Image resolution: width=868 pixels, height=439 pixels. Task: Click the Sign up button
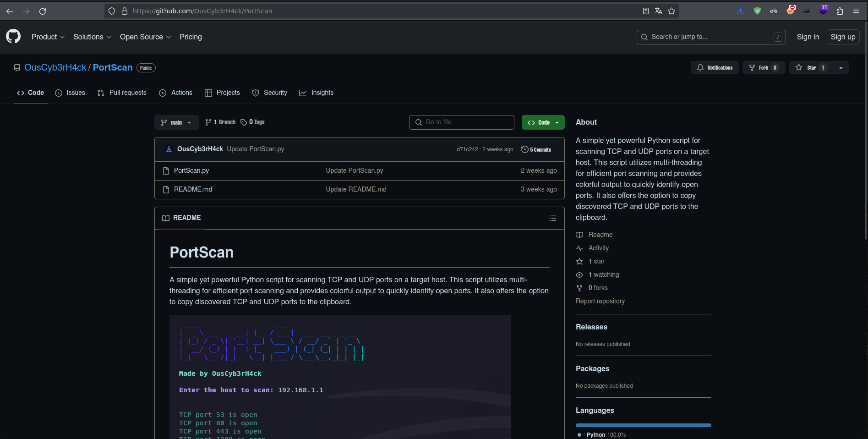point(843,37)
